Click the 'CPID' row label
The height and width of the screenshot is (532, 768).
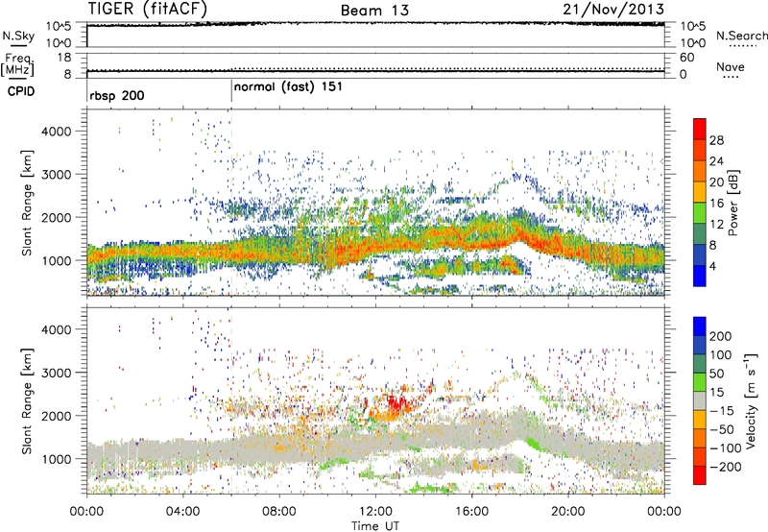[x=21, y=91]
